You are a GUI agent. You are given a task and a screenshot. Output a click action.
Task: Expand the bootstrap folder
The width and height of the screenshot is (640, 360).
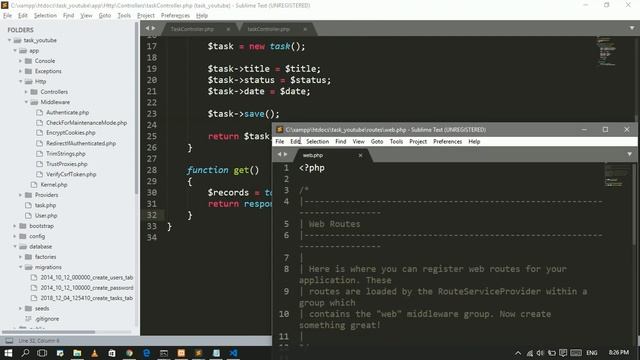15,226
